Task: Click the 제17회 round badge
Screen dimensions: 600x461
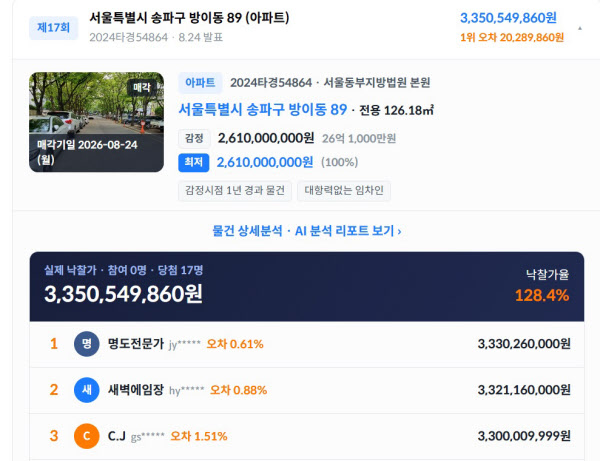Action: tap(54, 28)
